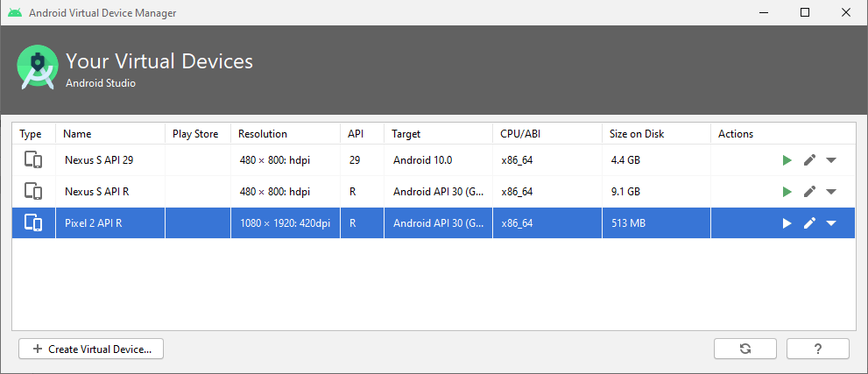Screen dimensions: 868x374
Task: Edit the Nexus S API 29 device
Action: coord(809,160)
